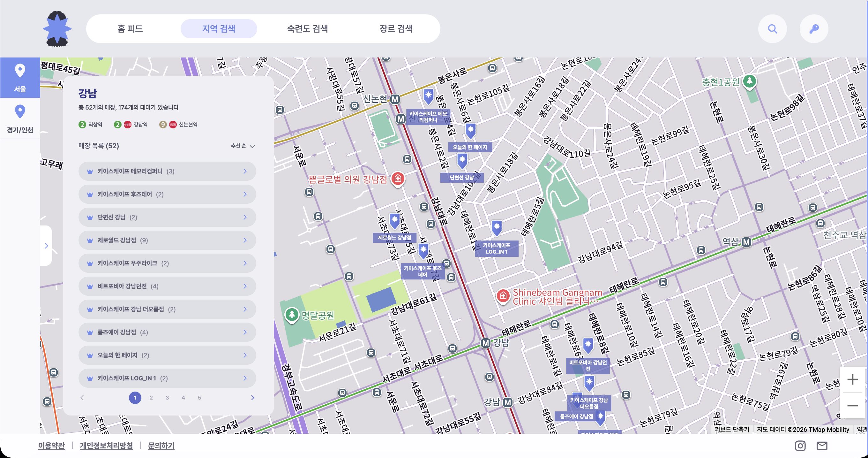
Task: Click the 신논현 metro station icon
Action: click(395, 100)
